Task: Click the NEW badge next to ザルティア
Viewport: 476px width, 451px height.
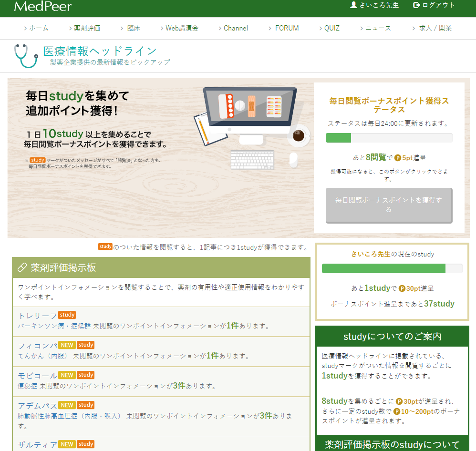Action: click(67, 444)
